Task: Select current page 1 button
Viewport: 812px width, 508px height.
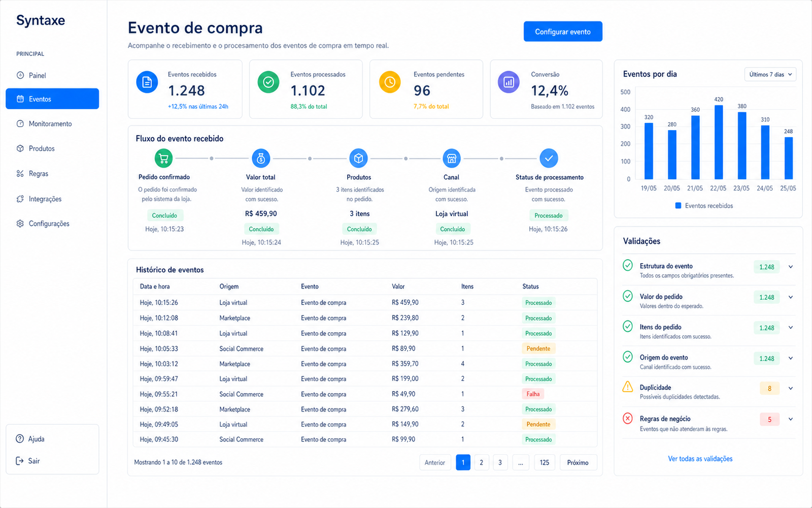Action: (x=463, y=462)
